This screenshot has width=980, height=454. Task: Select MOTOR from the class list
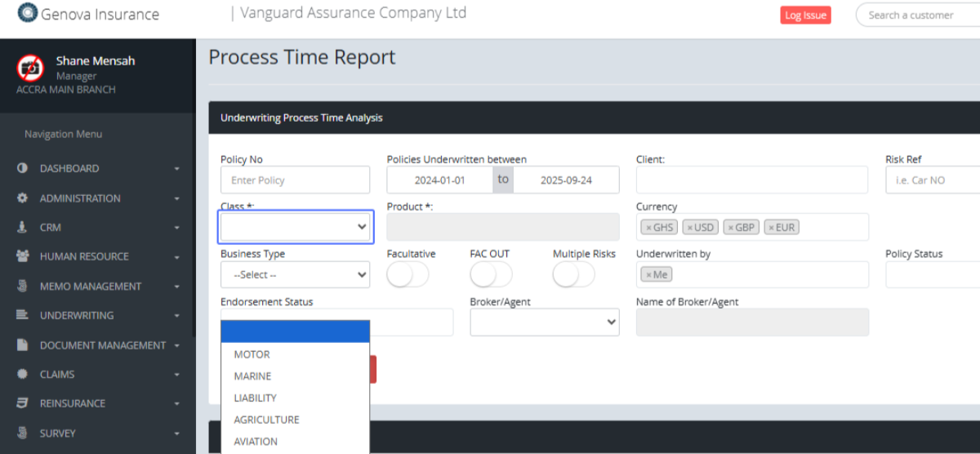[x=252, y=354]
